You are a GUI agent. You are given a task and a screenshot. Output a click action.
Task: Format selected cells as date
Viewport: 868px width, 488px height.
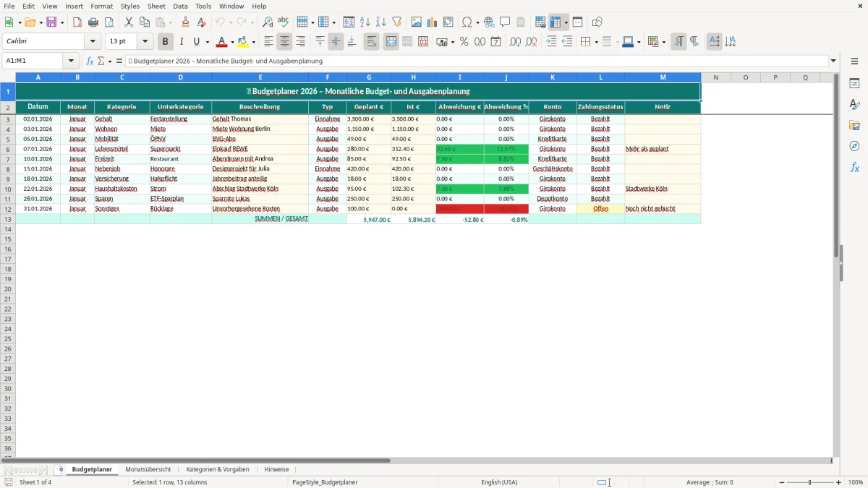pyautogui.click(x=495, y=42)
